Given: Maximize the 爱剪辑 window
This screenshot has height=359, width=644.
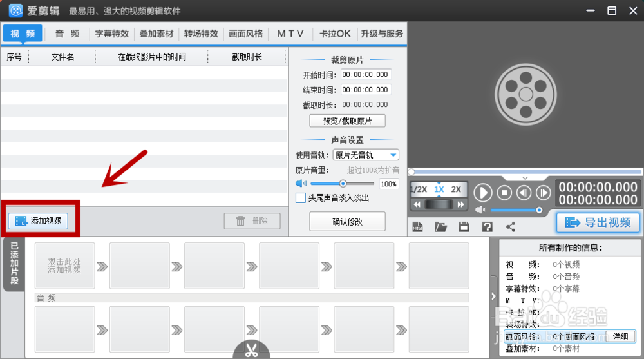Looking at the screenshot, I should coord(612,11).
